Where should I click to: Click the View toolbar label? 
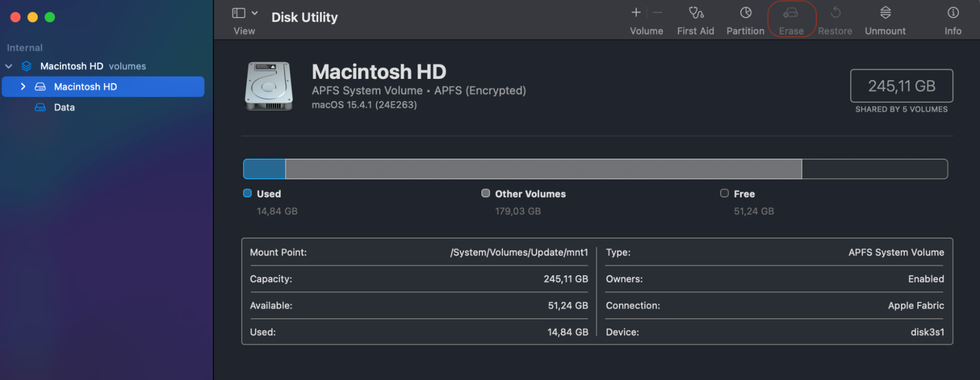click(x=244, y=31)
